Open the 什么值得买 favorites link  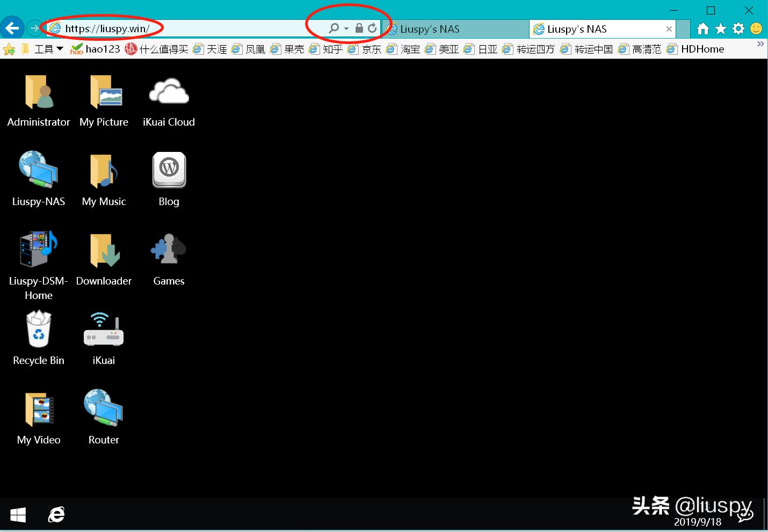(156, 49)
